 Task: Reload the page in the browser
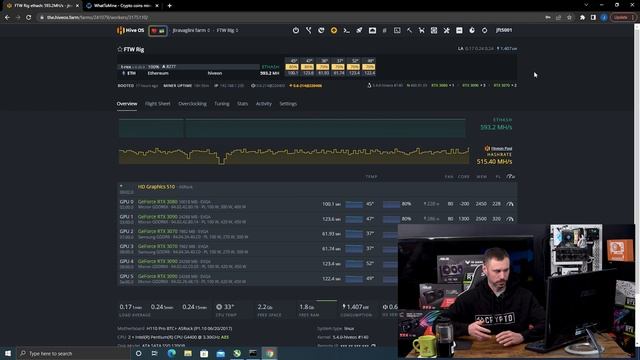click(28, 18)
